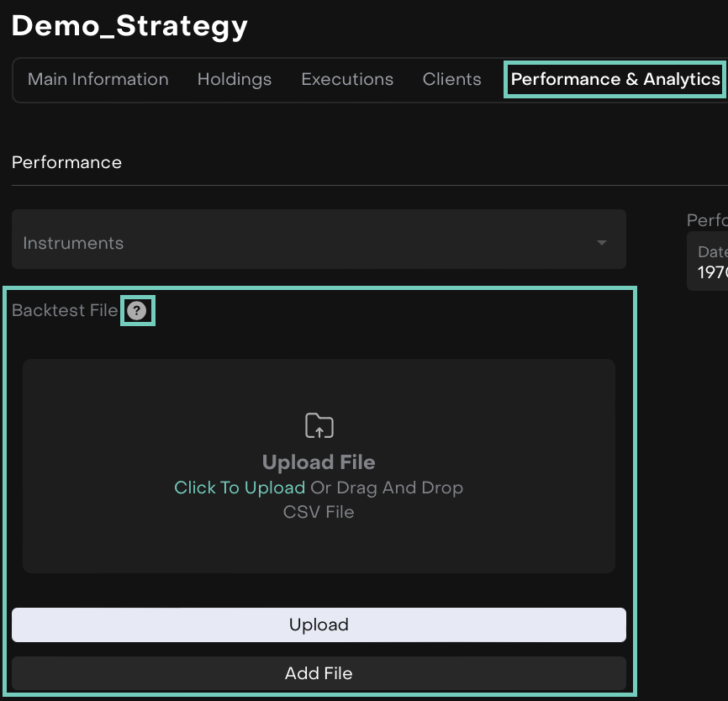Click the "Click To Upload" link
The height and width of the screenshot is (701, 728).
tap(240, 488)
